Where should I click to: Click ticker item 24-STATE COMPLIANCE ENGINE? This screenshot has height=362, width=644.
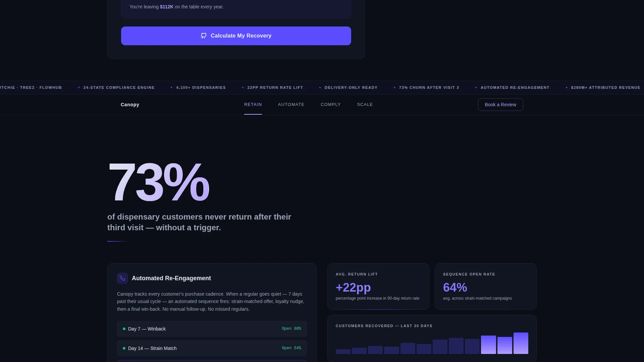point(119,87)
